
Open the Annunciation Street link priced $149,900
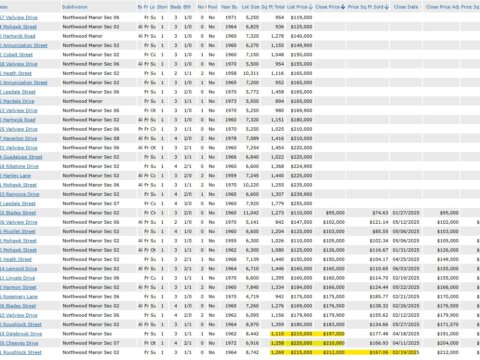pos(24,45)
